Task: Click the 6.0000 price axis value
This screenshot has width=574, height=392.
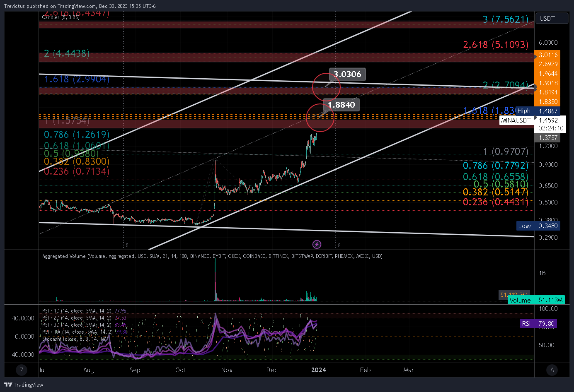Action: [x=548, y=43]
